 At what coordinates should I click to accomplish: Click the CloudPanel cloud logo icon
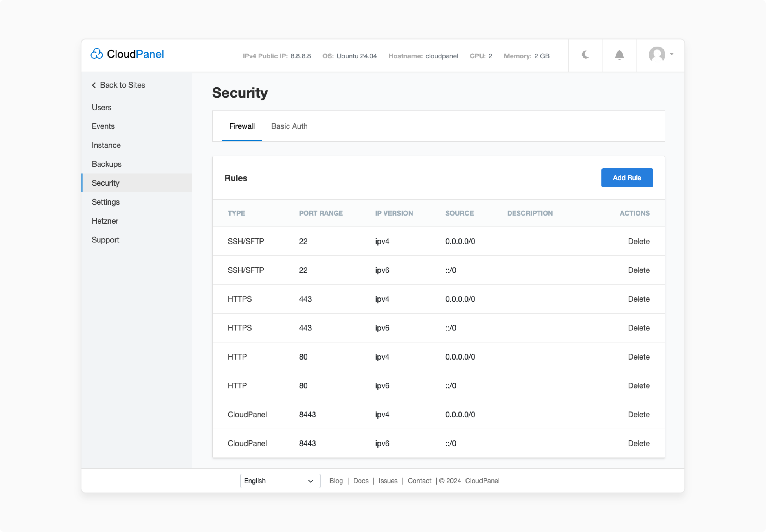(97, 54)
